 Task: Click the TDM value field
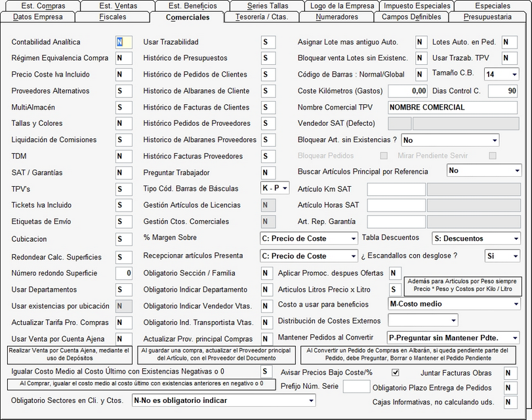click(124, 156)
